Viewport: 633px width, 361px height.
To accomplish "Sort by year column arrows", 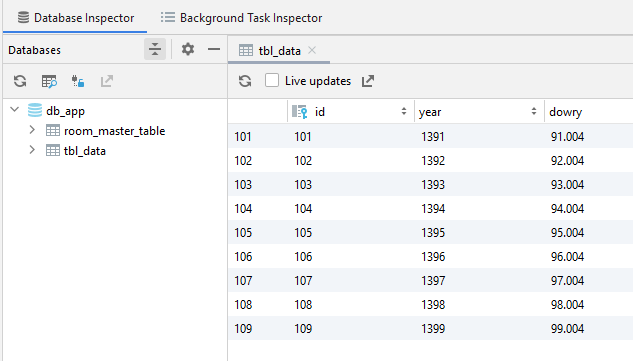I will (534, 111).
